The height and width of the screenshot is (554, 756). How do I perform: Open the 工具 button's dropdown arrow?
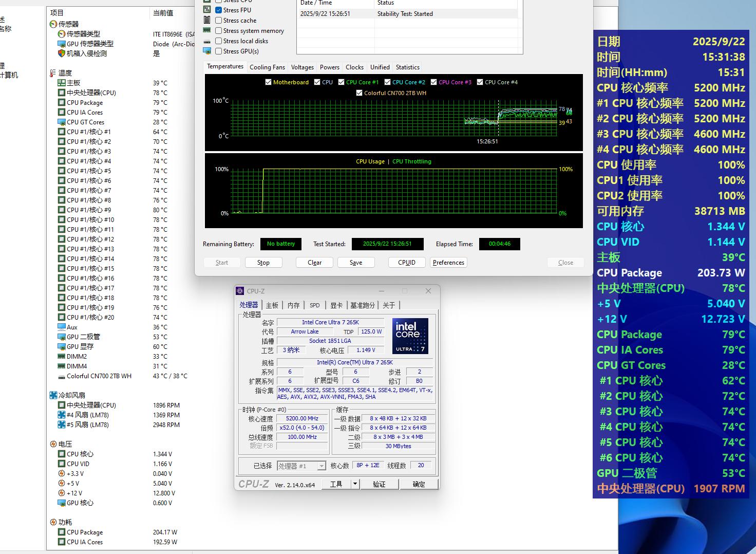point(354,484)
